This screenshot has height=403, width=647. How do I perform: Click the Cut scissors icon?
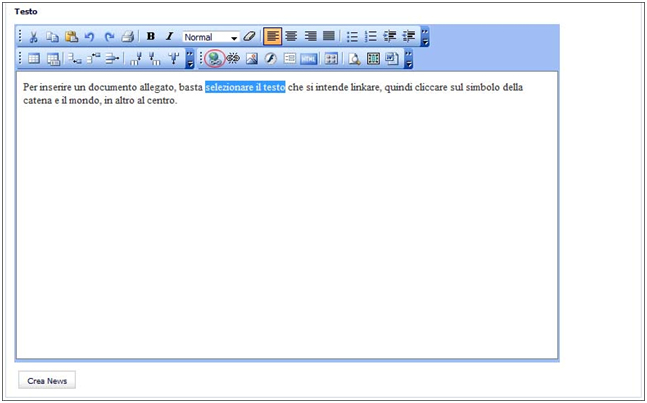pyautogui.click(x=33, y=37)
